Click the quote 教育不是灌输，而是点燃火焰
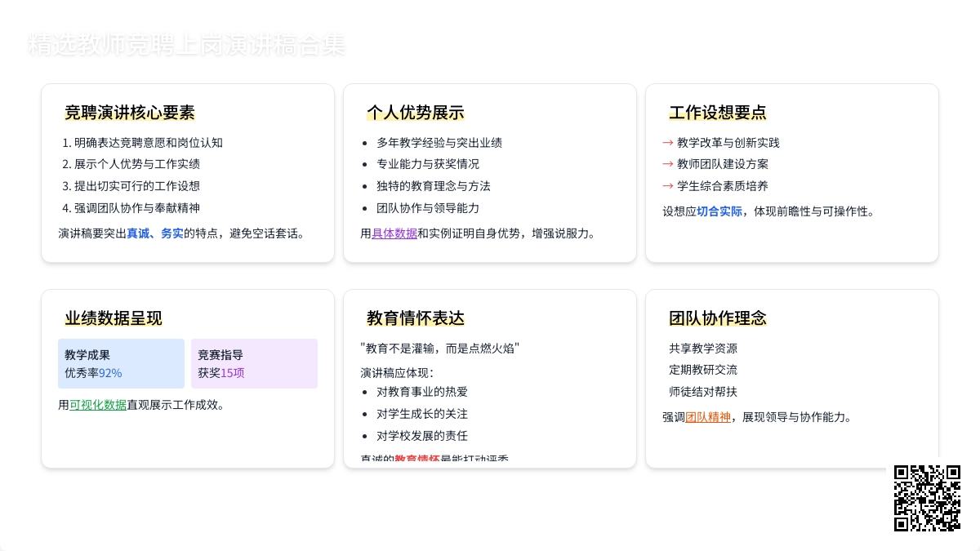 (x=439, y=349)
